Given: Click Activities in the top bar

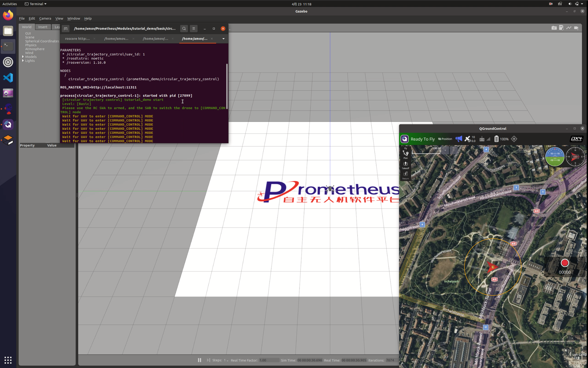Looking at the screenshot, I should (x=10, y=4).
